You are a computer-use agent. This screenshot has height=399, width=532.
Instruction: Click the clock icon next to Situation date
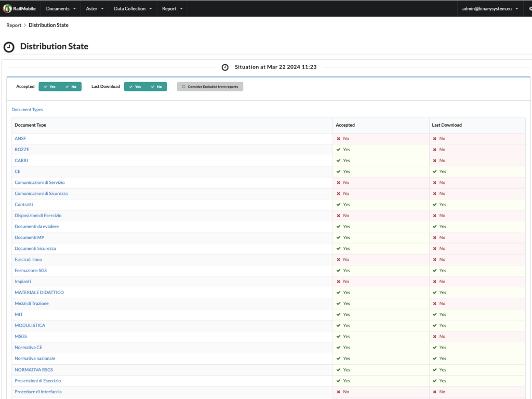pos(225,67)
